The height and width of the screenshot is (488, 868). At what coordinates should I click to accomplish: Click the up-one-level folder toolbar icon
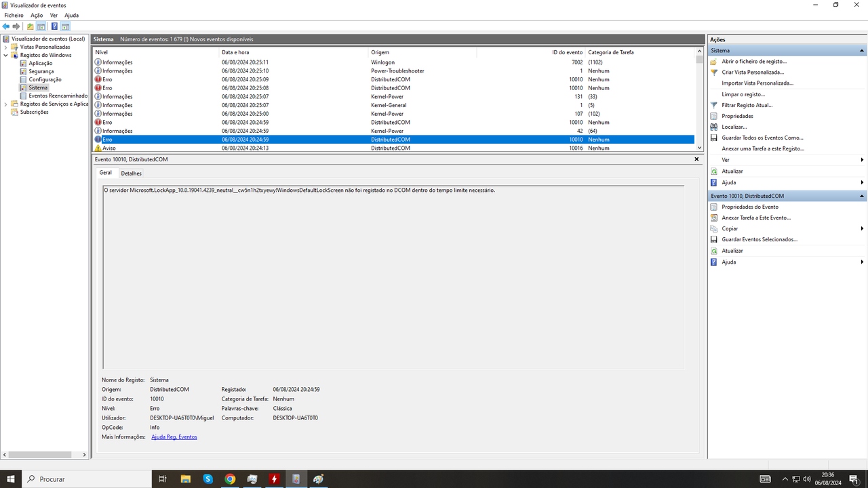(x=30, y=26)
